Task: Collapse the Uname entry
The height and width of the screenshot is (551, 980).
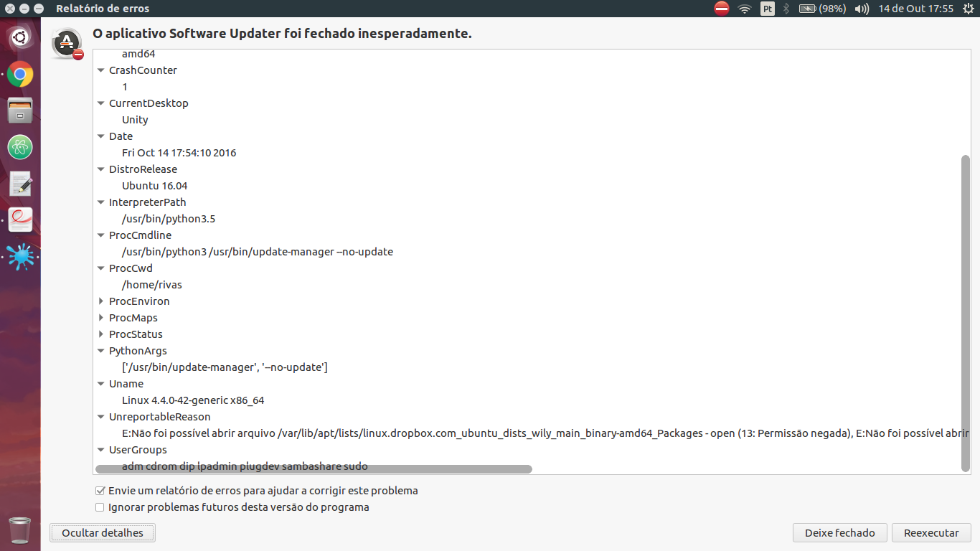Action: [101, 384]
